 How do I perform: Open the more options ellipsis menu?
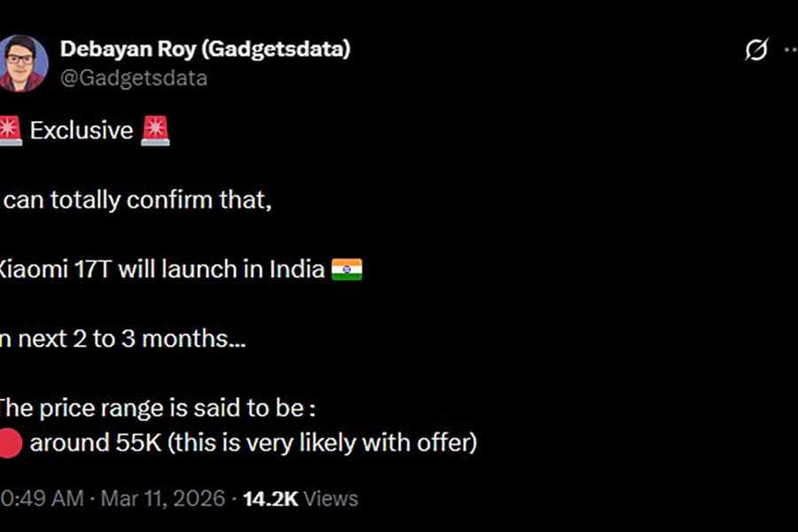[791, 51]
